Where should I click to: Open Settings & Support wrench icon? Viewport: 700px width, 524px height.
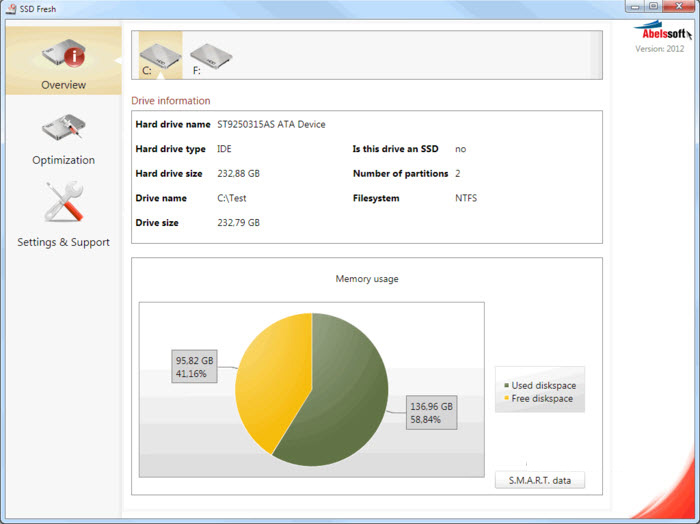tap(63, 204)
